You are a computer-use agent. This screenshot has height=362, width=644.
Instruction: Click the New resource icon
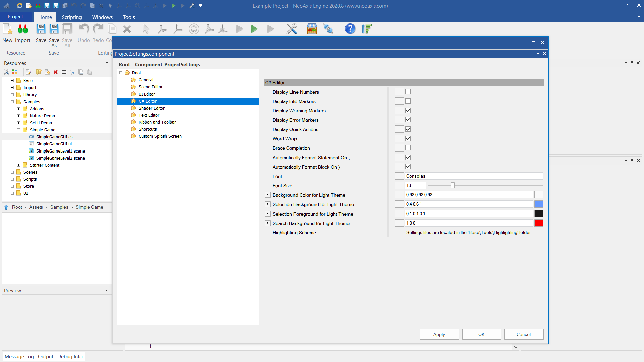7,29
